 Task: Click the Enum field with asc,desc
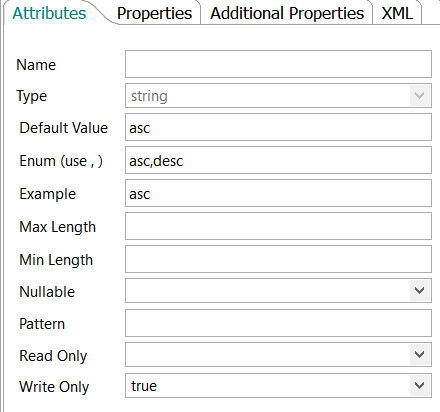pyautogui.click(x=278, y=160)
